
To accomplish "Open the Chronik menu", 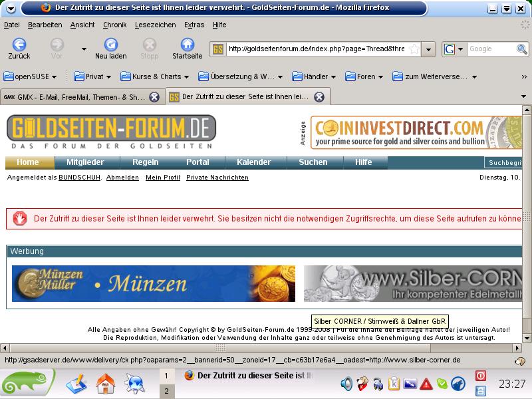I will coord(114,25).
